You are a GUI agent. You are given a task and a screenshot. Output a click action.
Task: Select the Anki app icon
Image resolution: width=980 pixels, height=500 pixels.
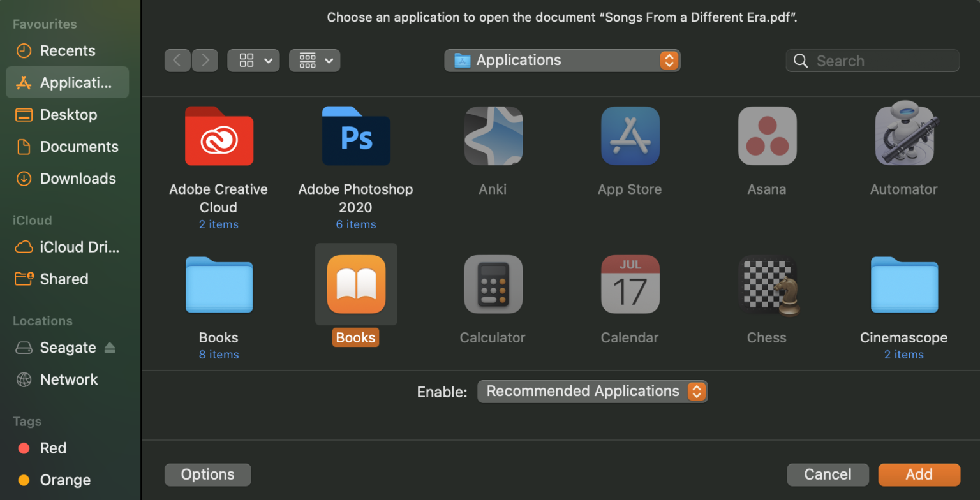pyautogui.click(x=492, y=135)
